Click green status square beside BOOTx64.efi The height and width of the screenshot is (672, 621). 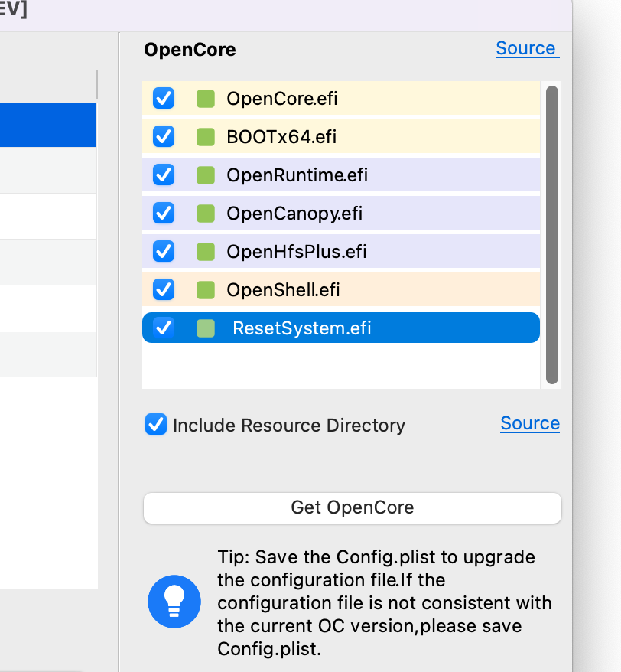point(206,137)
